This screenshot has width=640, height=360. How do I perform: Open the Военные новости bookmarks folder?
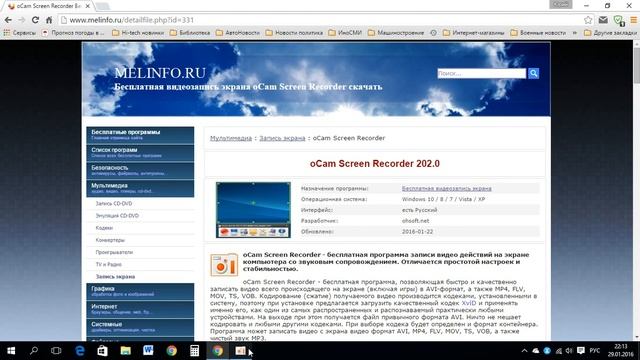coord(538,33)
